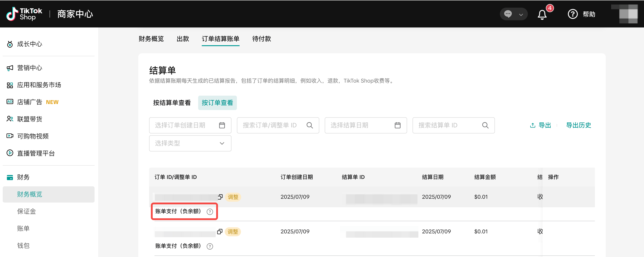Click the search icon in 搜索结算单 ID field

485,125
